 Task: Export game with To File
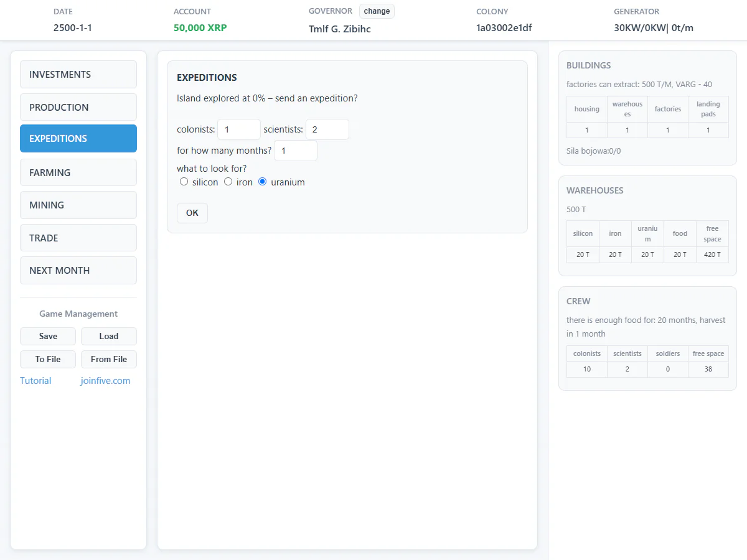(48, 359)
